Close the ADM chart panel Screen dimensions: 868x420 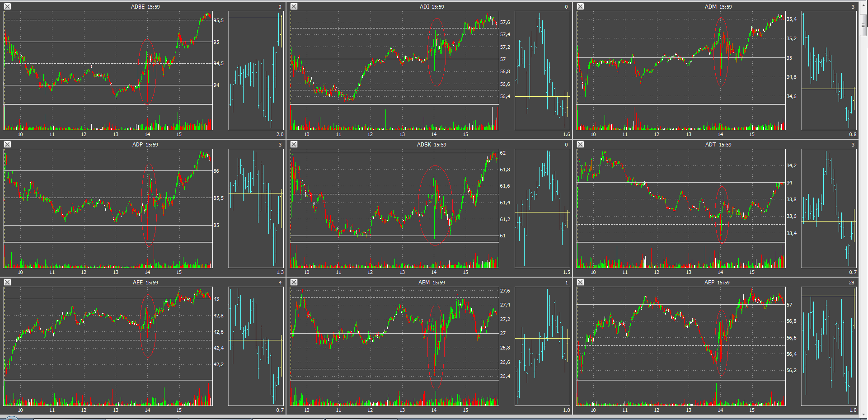tap(581, 6)
